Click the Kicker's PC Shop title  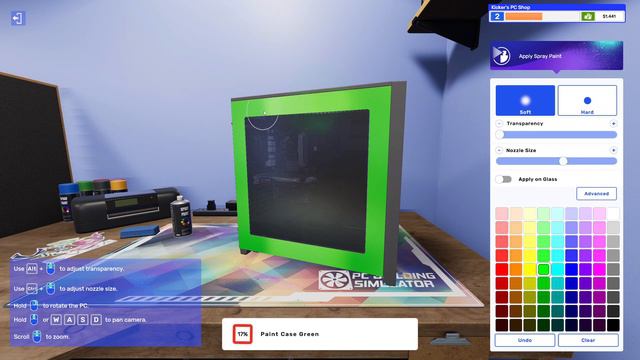coord(510,7)
